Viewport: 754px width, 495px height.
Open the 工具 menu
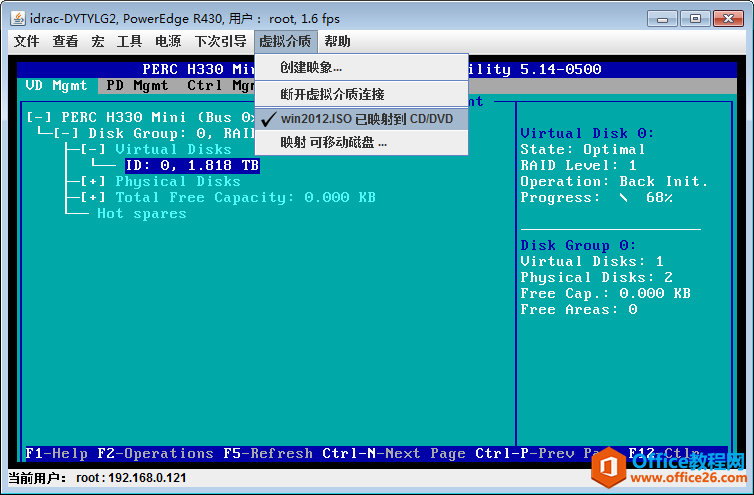coord(129,41)
